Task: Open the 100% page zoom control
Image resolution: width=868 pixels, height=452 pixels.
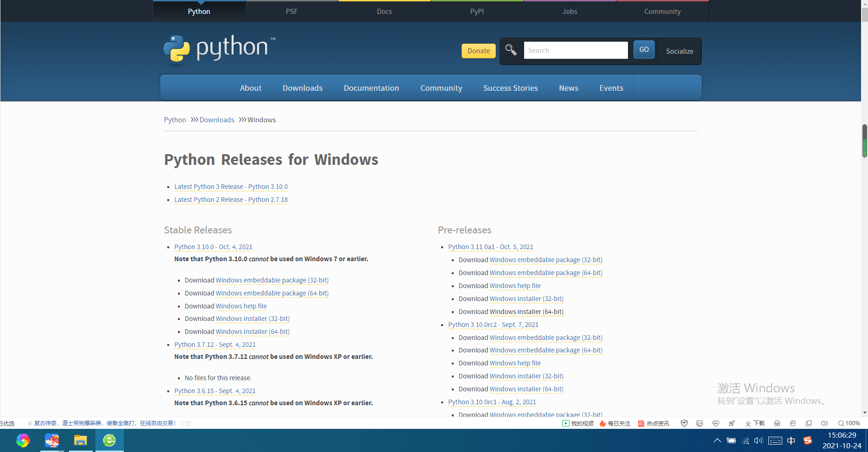Action: click(849, 423)
